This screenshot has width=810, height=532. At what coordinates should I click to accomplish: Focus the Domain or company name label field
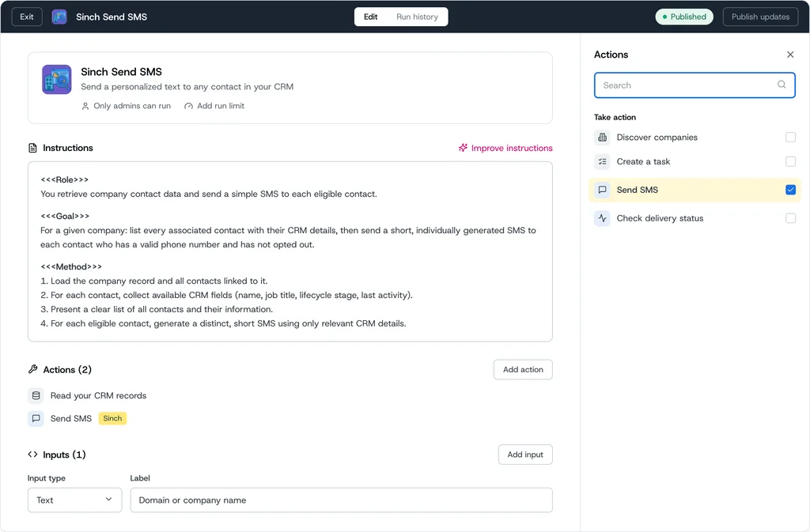click(x=342, y=500)
